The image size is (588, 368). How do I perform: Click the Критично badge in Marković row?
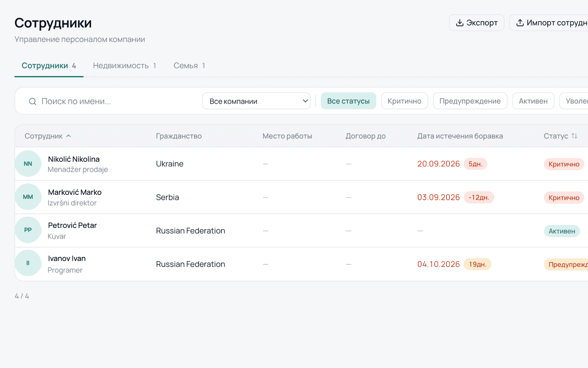coord(564,198)
